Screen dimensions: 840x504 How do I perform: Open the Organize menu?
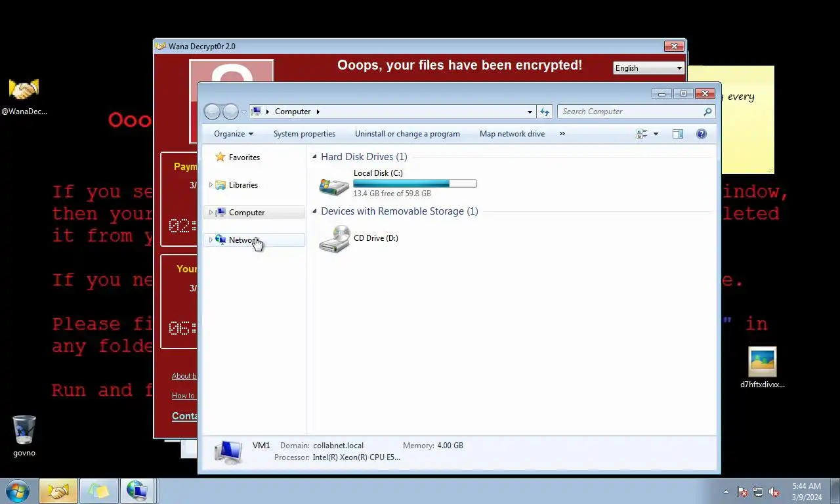point(234,134)
